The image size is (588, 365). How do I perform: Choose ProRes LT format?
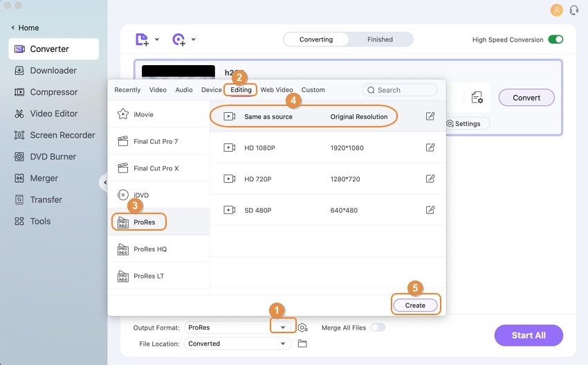(x=158, y=276)
